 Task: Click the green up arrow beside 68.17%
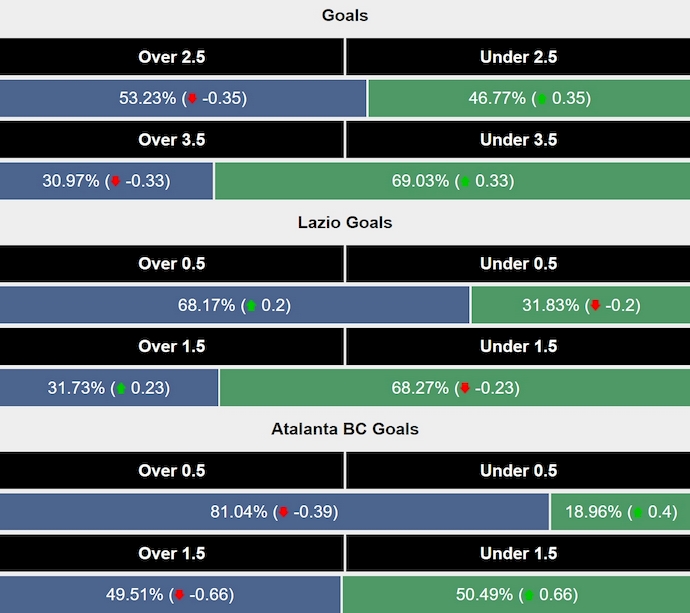[251, 305]
